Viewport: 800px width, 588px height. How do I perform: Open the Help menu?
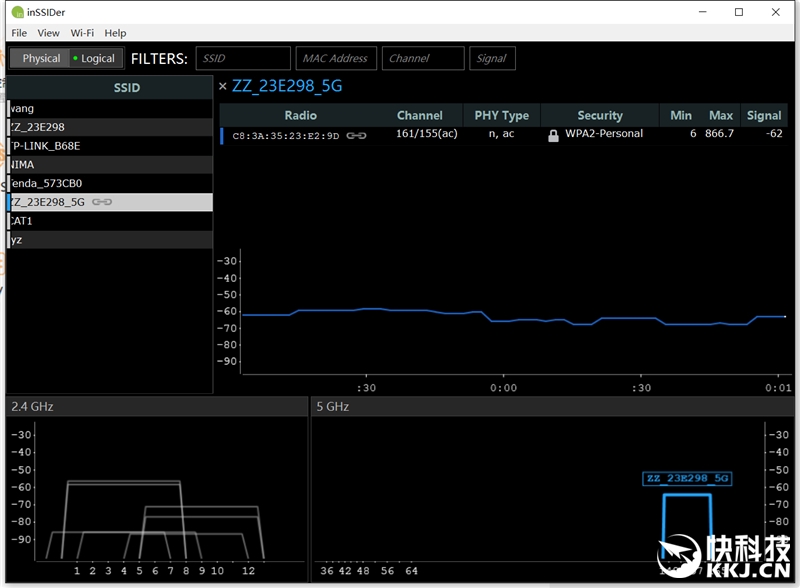(x=115, y=33)
